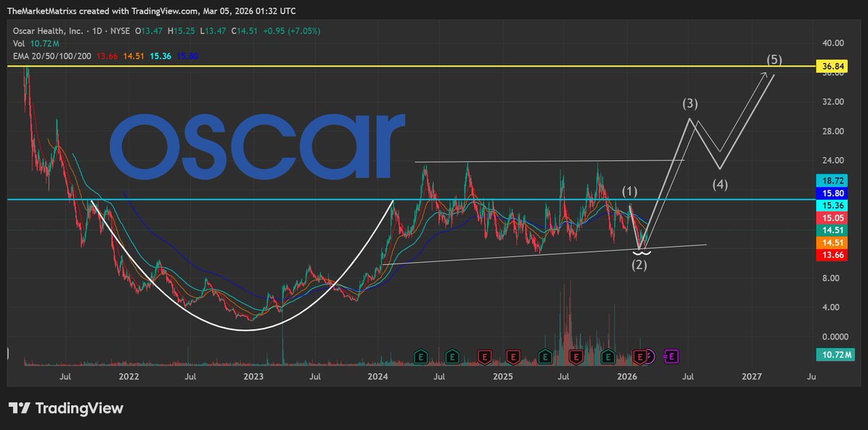Click the 28.00 price scale value

tap(835, 131)
